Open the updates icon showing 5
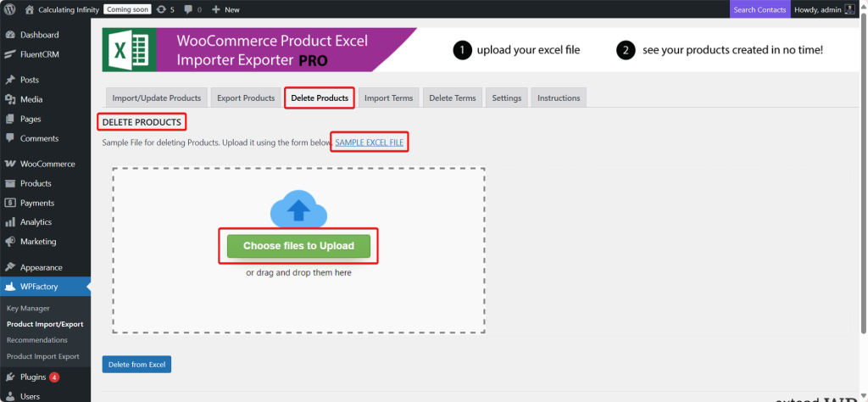This screenshot has height=402, width=868. point(161,9)
